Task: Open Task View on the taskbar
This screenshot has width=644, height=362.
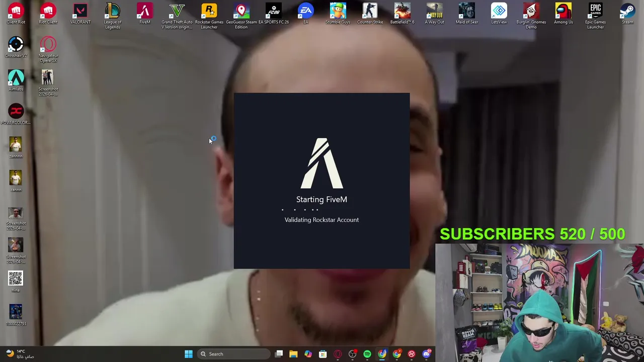Action: (x=279, y=354)
